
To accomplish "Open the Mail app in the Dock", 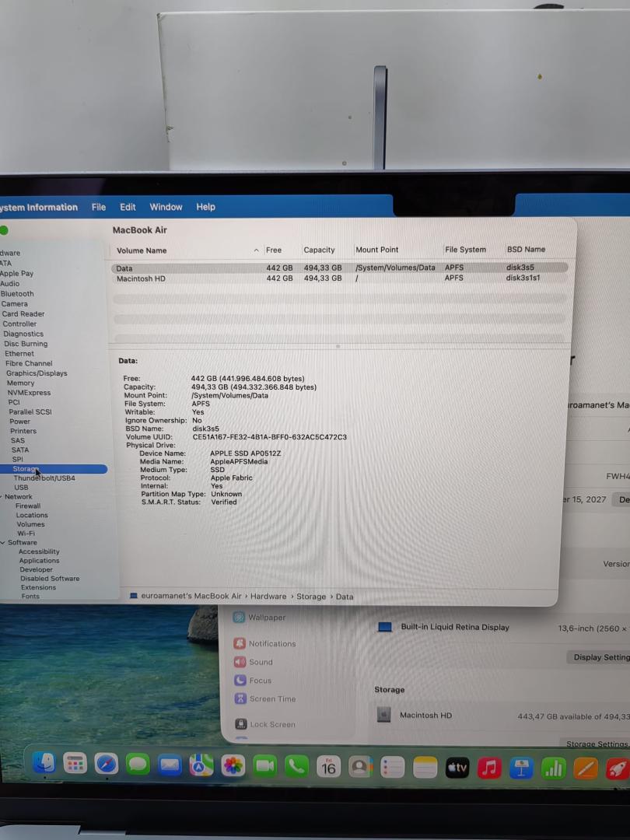I will pos(170,765).
